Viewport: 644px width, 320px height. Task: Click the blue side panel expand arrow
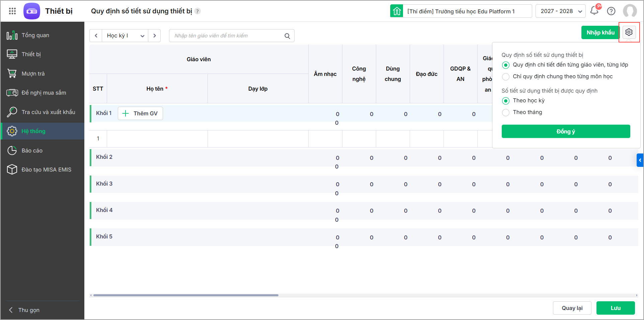(x=640, y=160)
